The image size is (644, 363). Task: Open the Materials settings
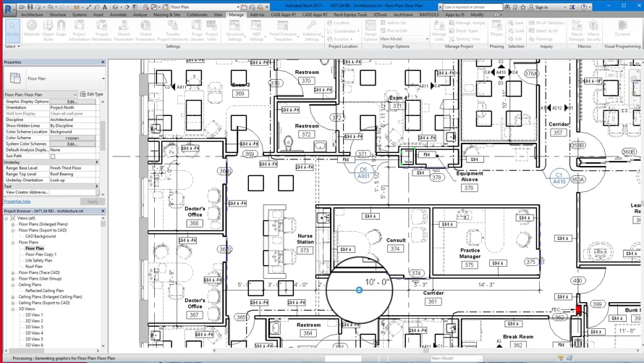point(32,30)
